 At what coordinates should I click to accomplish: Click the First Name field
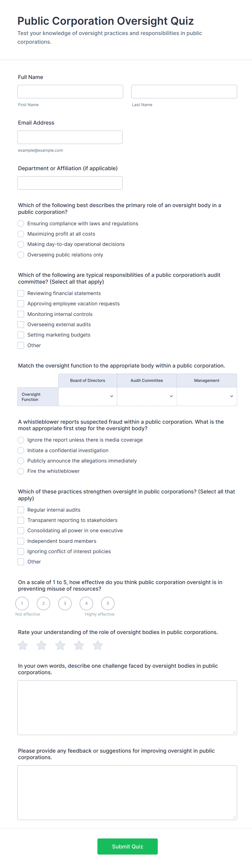click(x=70, y=92)
